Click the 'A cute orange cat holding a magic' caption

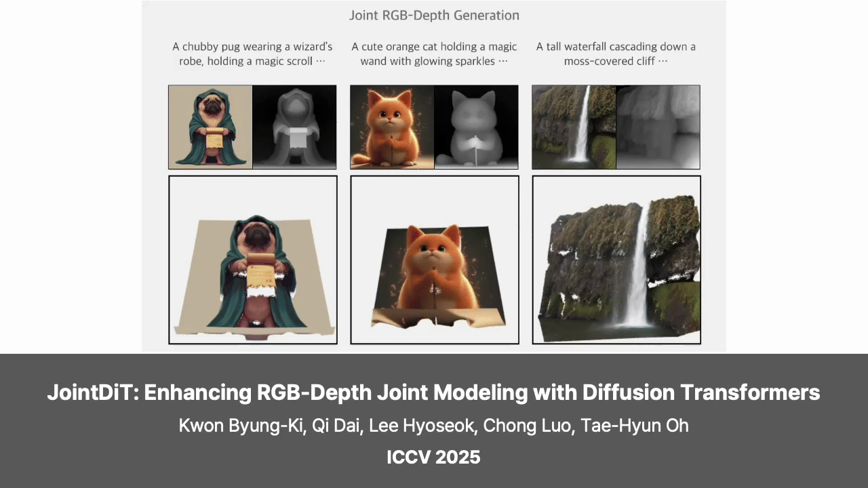tap(434, 47)
